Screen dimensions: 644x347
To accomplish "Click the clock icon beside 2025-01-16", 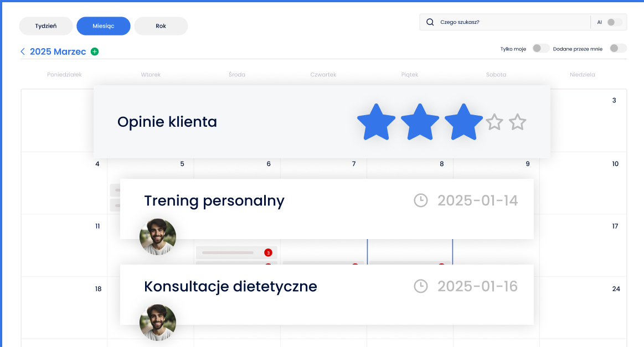I will (x=421, y=286).
